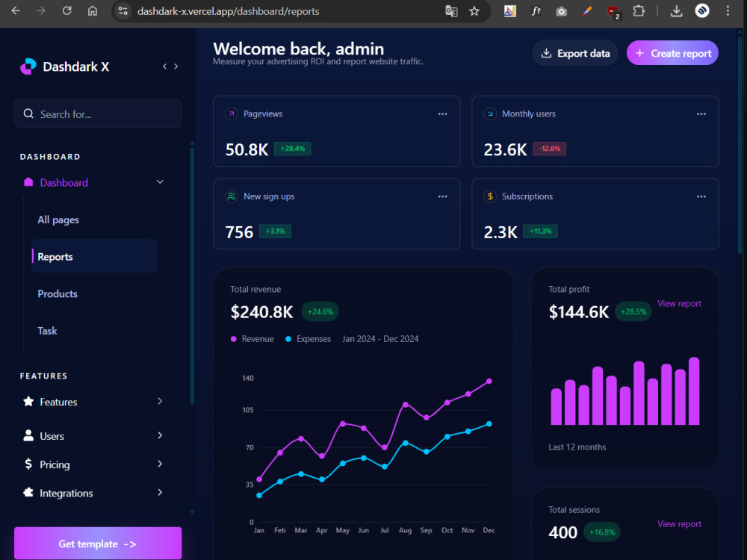Open browser downloads icon

coord(676,11)
